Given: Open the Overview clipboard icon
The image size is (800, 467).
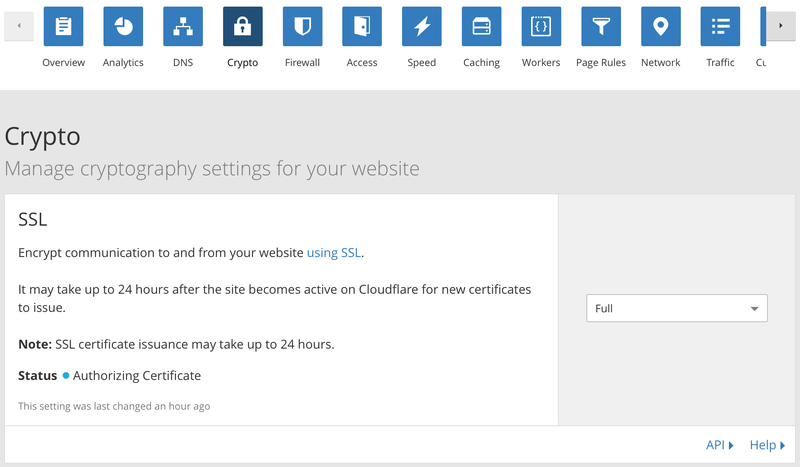Looking at the screenshot, I should tap(63, 26).
